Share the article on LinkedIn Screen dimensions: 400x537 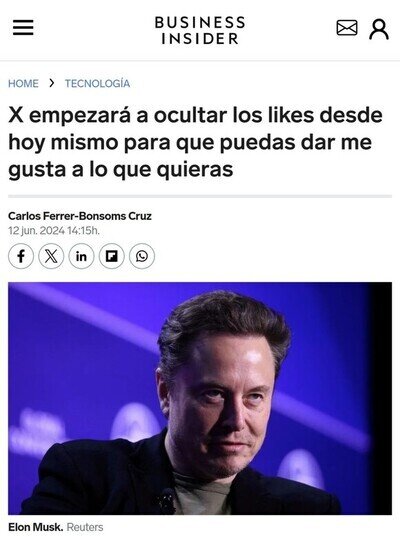click(81, 256)
